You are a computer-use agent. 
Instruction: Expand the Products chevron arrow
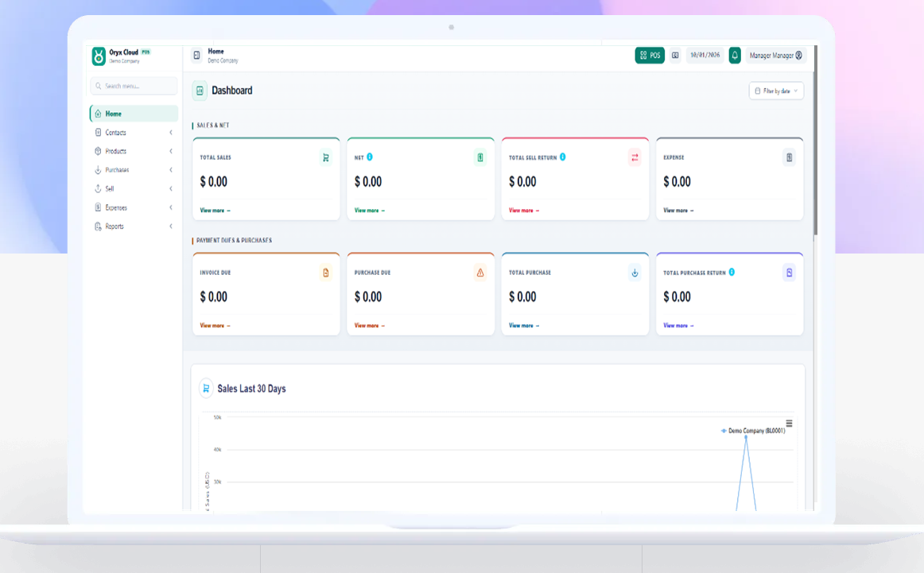pyautogui.click(x=171, y=151)
